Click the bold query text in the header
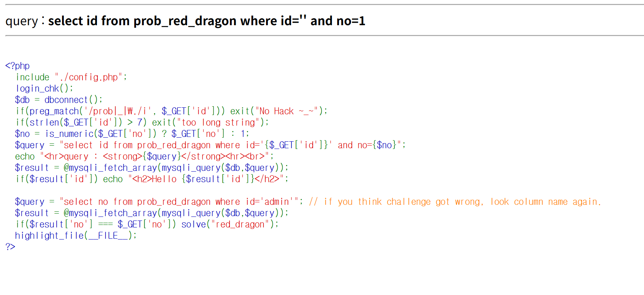Image resolution: width=644 pixels, height=295 pixels. 207,21
